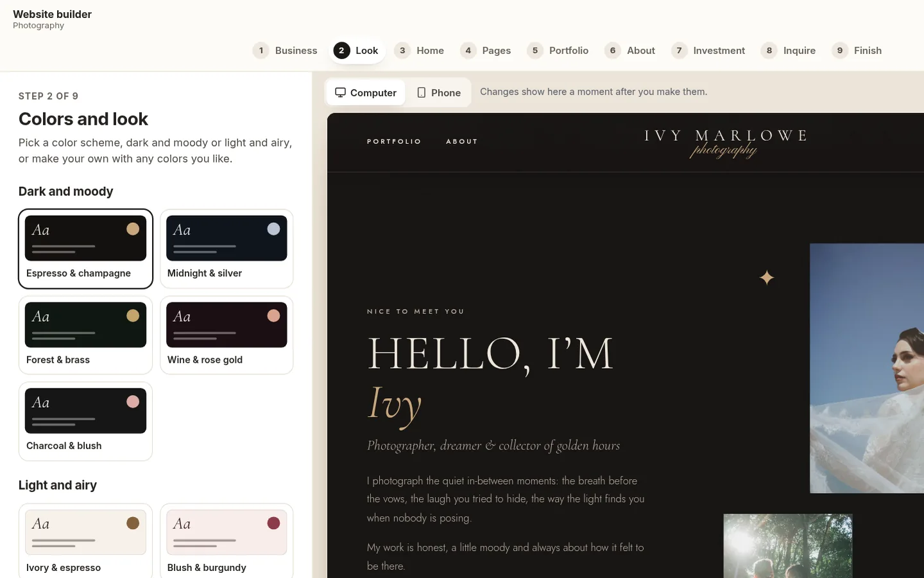Viewport: 924px width, 578px height.
Task: Choose the Charcoal & blush scheme
Action: (x=85, y=421)
